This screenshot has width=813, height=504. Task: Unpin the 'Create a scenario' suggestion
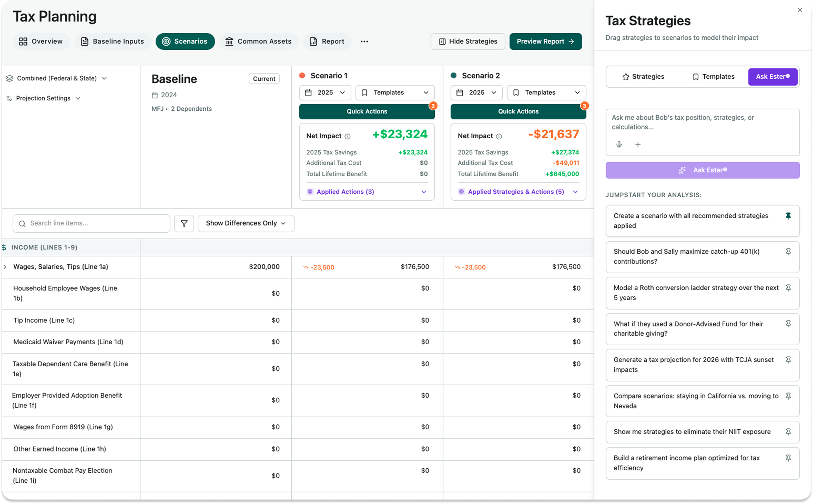click(x=788, y=216)
